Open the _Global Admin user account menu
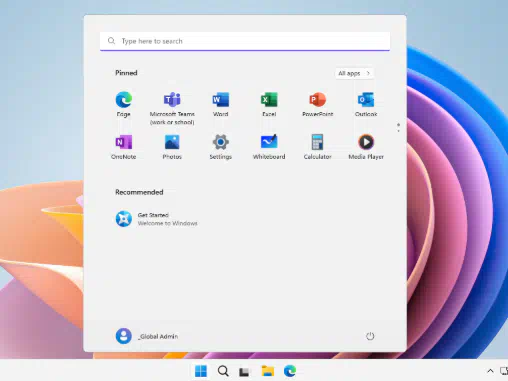This screenshot has height=381, width=508. coord(147,336)
